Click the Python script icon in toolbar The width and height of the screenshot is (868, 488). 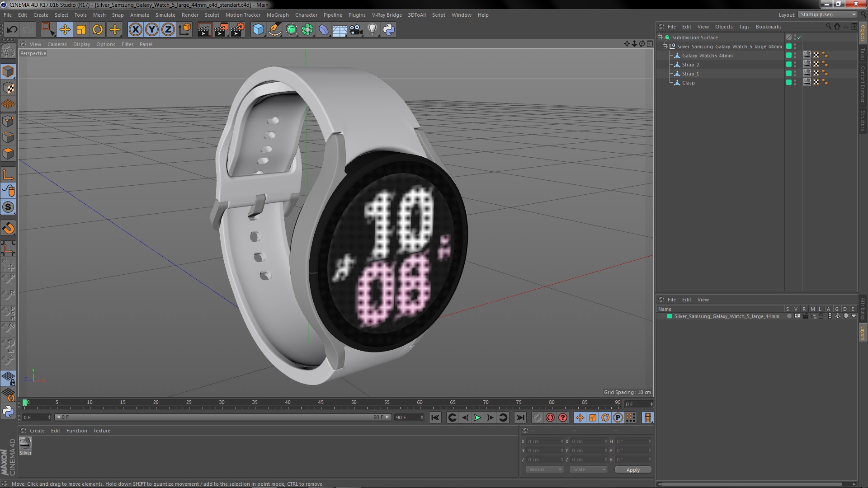(x=388, y=30)
